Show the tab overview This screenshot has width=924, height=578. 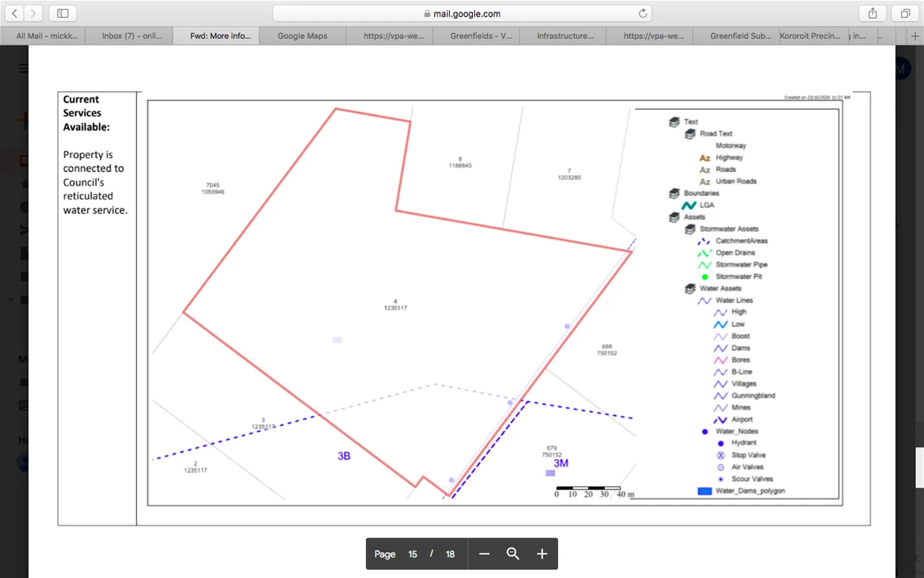tap(905, 13)
